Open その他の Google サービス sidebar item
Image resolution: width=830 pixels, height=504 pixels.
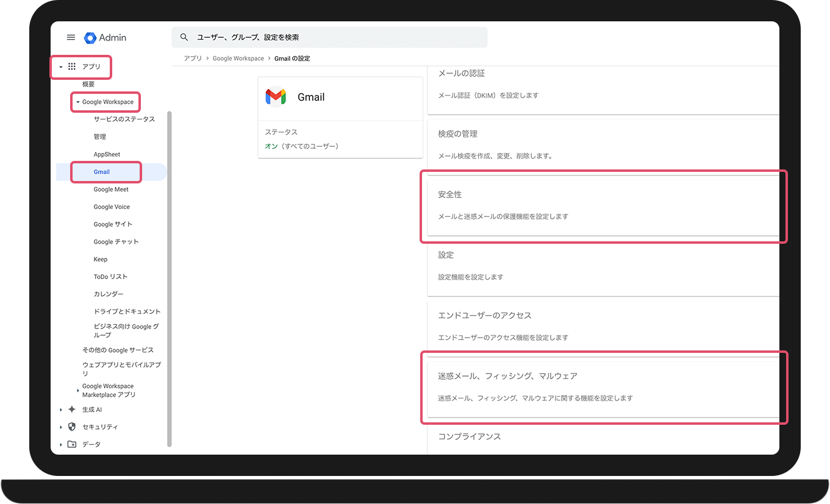pos(118,350)
